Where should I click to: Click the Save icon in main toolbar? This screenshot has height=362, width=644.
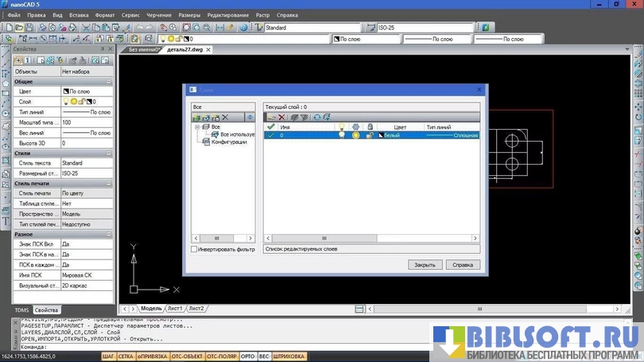tap(29, 28)
